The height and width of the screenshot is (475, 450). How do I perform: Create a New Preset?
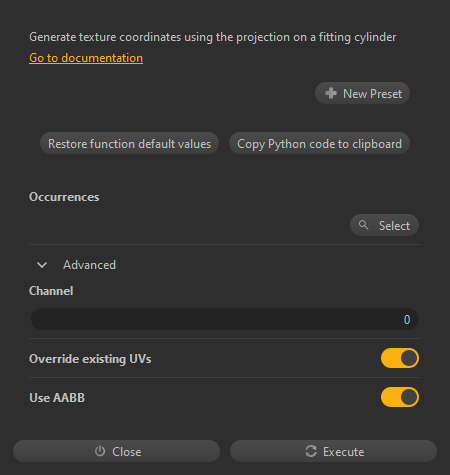362,93
